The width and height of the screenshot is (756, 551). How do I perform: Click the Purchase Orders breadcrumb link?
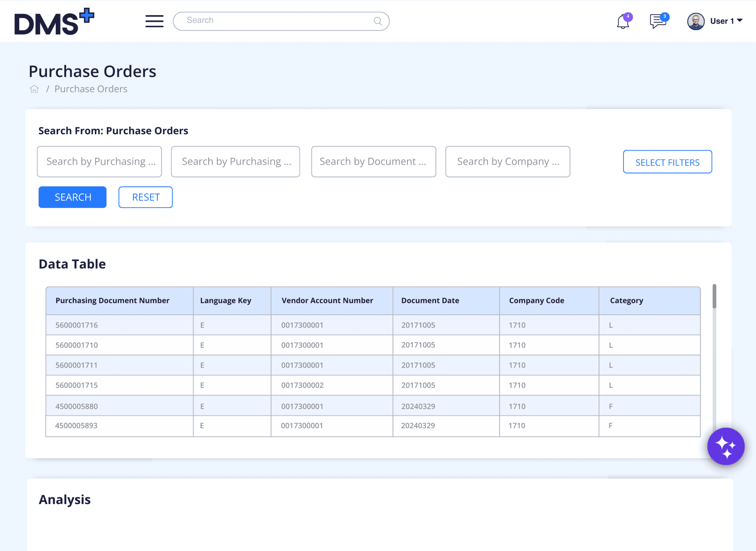tap(91, 89)
